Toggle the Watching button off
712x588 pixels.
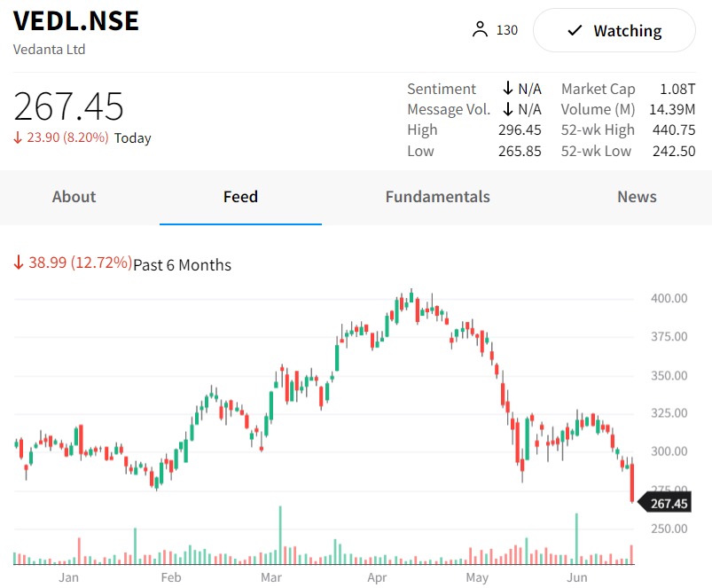point(614,31)
